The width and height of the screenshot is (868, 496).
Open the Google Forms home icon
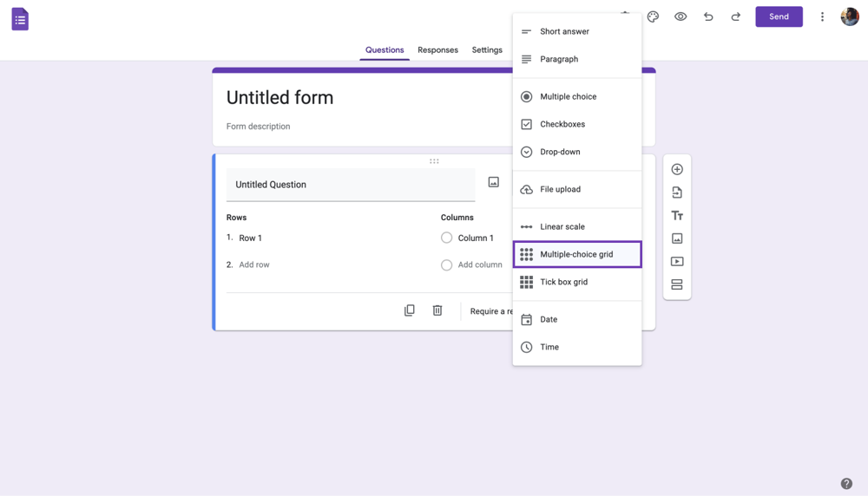click(20, 19)
